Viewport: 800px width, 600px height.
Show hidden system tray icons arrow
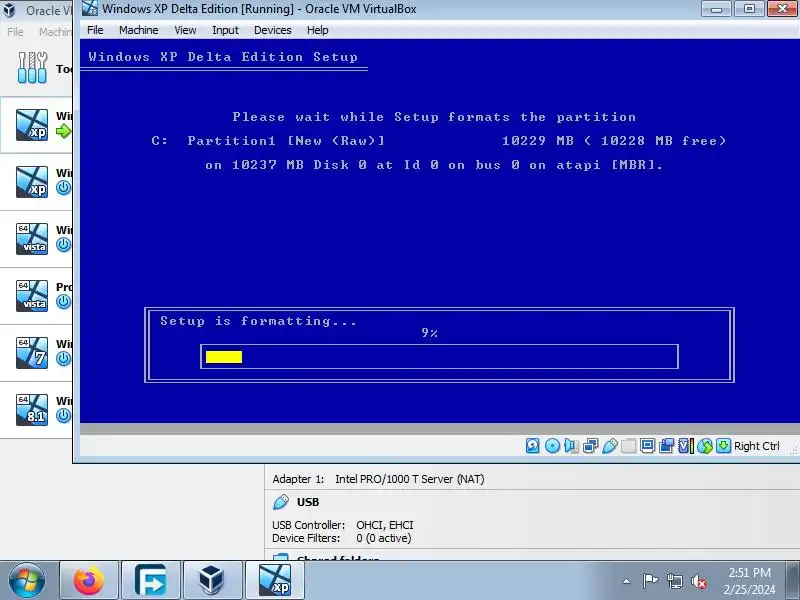627,581
